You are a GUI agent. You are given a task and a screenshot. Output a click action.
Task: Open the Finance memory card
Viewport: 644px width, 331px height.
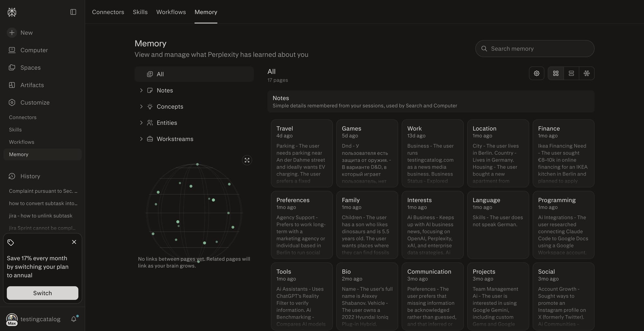point(563,153)
